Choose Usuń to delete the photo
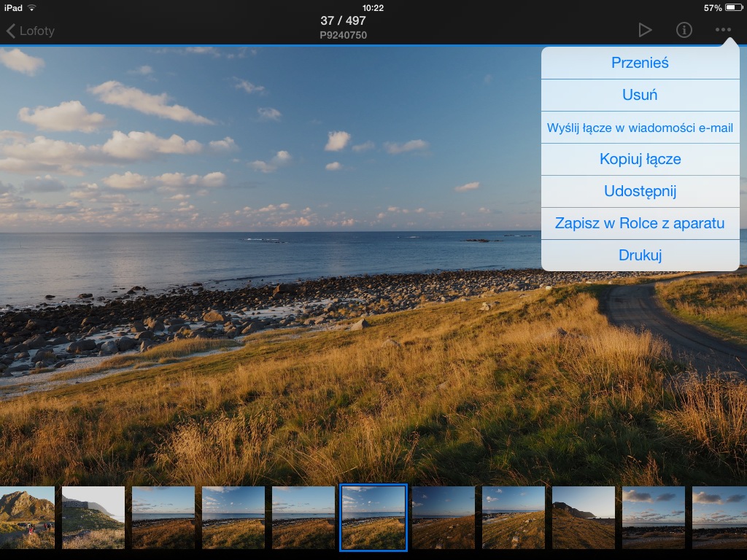 click(x=640, y=95)
